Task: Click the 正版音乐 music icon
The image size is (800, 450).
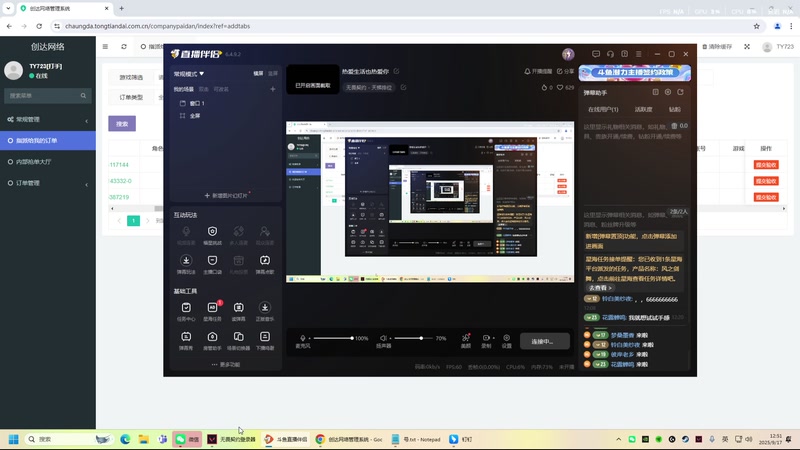Action: coord(265,308)
